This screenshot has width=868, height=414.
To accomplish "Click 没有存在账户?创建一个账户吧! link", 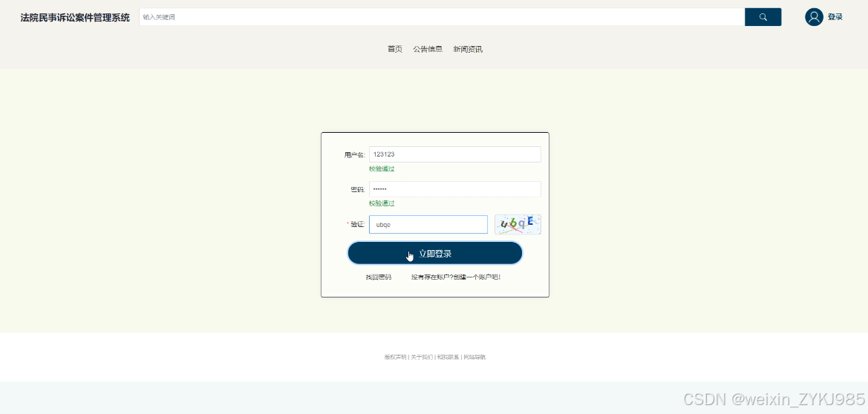I will pyautogui.click(x=456, y=277).
